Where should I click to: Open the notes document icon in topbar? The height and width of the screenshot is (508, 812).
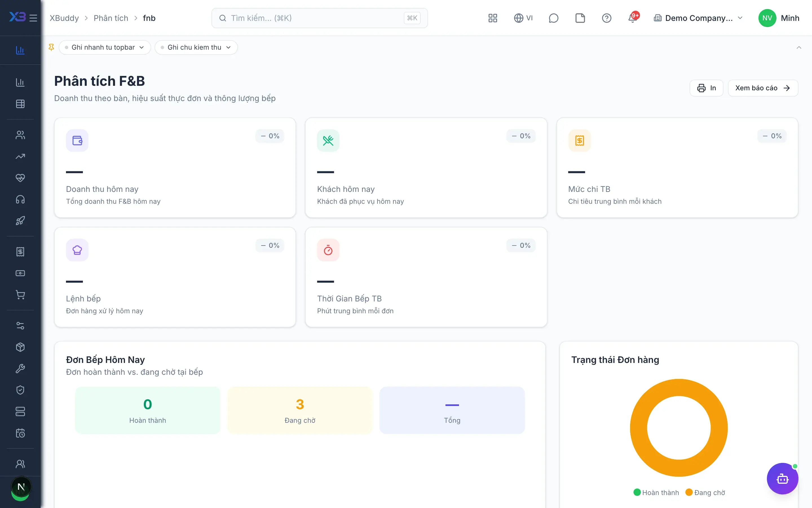point(580,18)
